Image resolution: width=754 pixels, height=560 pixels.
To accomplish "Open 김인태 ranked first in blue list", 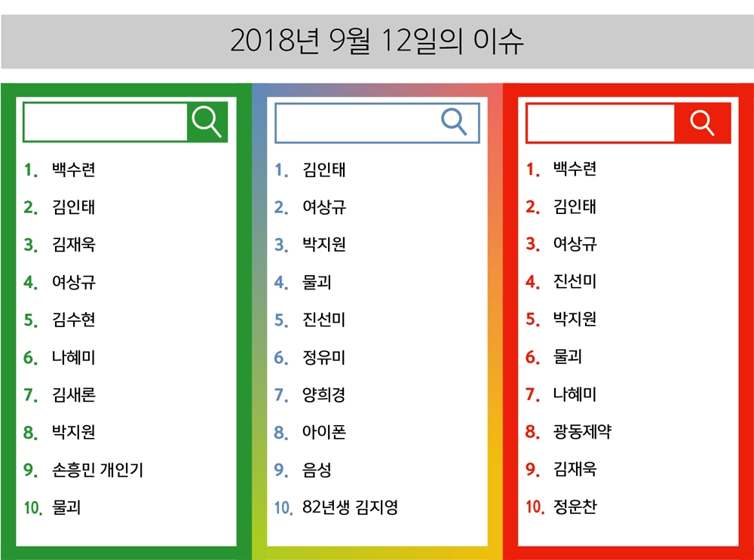I will pos(323,169).
